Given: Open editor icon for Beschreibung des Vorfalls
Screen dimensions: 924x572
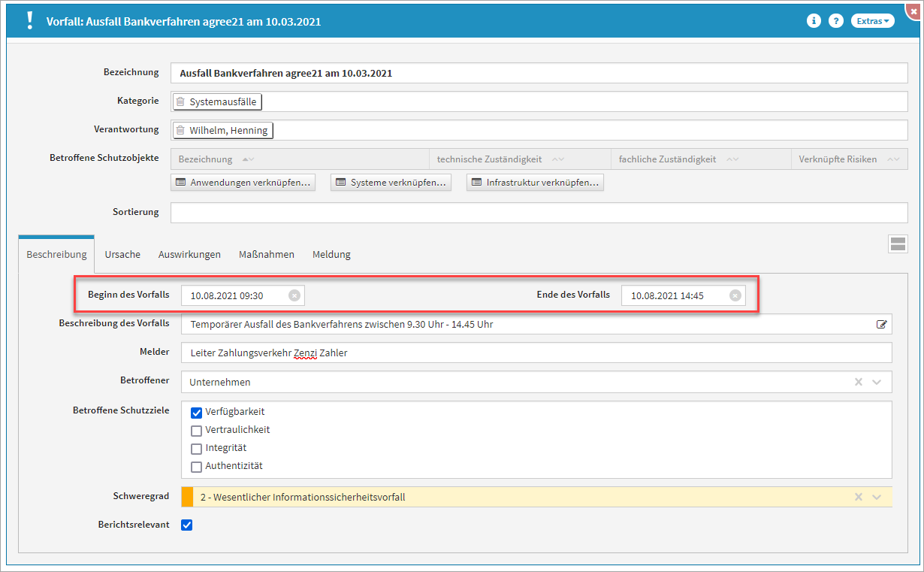Looking at the screenshot, I should [x=881, y=325].
